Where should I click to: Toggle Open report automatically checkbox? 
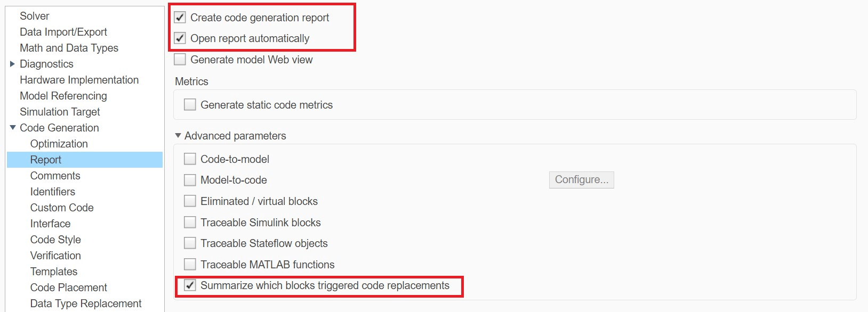coord(180,38)
